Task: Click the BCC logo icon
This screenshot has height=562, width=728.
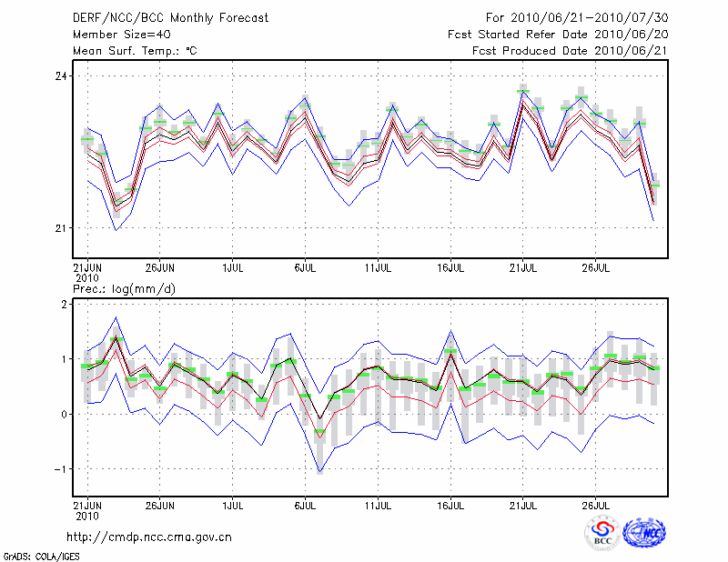Action: [602, 533]
